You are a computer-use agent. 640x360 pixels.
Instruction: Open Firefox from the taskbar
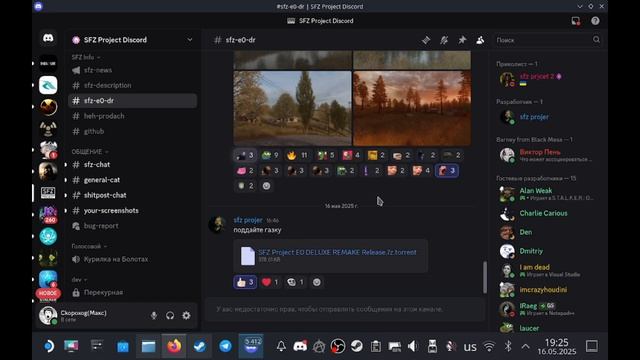click(174, 346)
